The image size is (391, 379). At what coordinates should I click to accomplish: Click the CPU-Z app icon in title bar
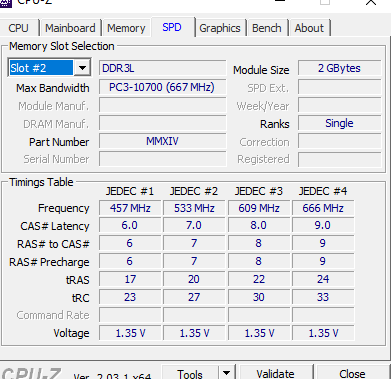coord(6,3)
